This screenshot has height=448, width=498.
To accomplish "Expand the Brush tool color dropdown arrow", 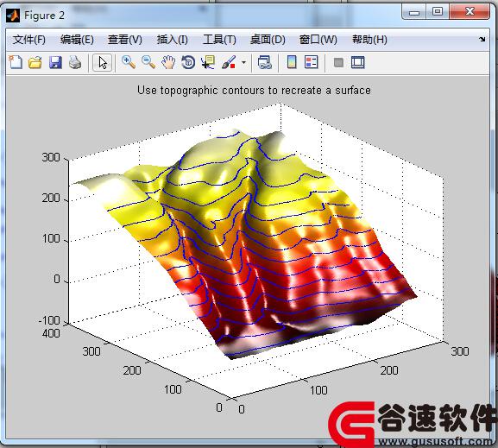I will (243, 62).
